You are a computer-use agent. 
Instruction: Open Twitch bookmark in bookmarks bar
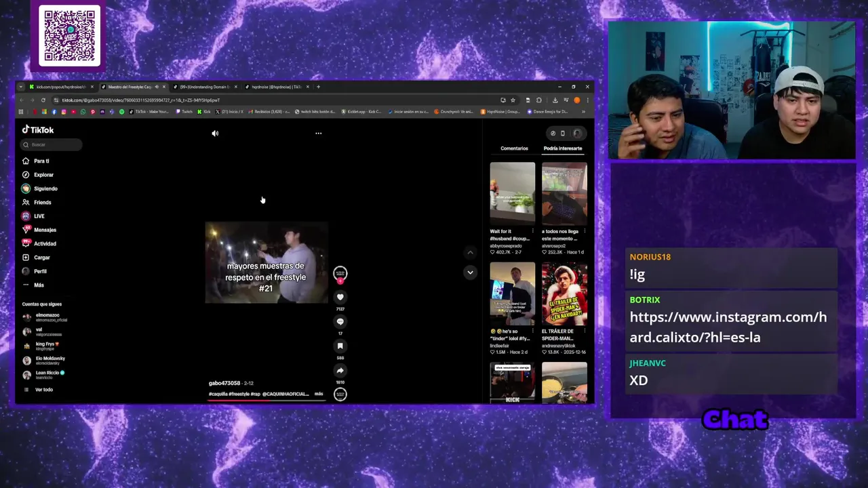click(183, 112)
